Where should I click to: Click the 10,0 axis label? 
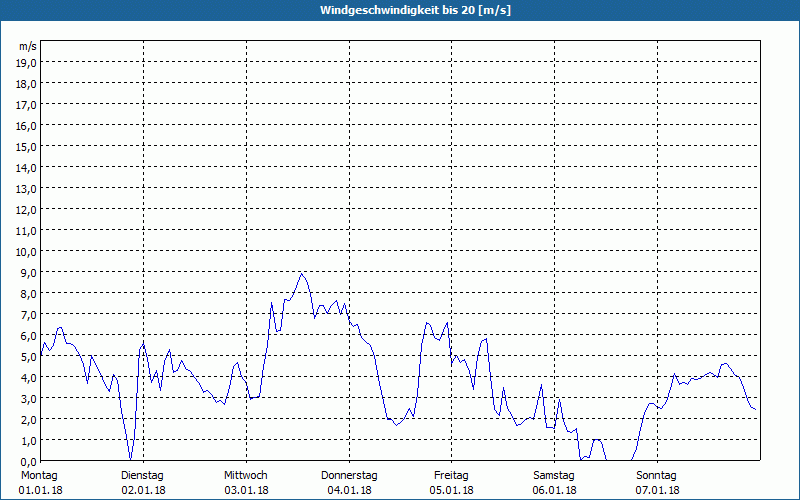(26, 252)
